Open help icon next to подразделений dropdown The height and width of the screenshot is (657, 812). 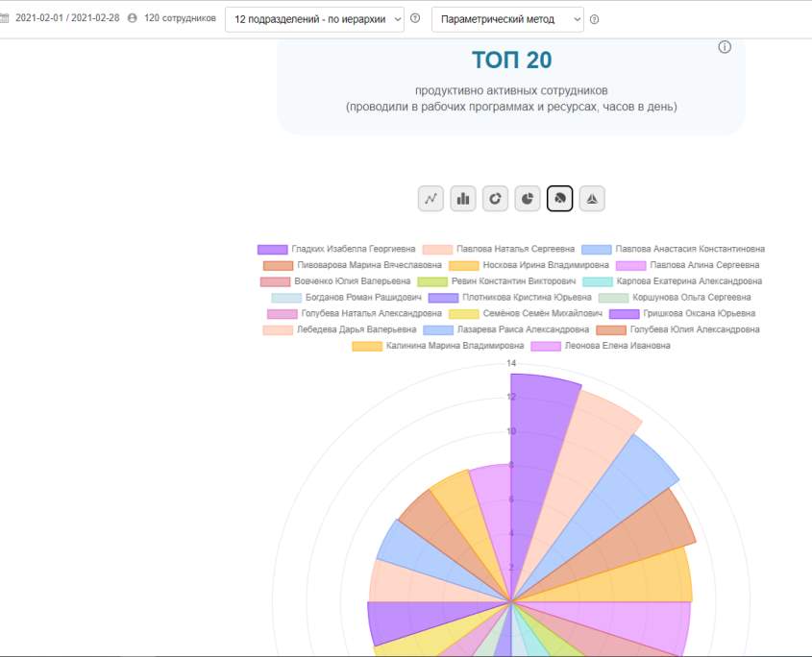point(415,18)
